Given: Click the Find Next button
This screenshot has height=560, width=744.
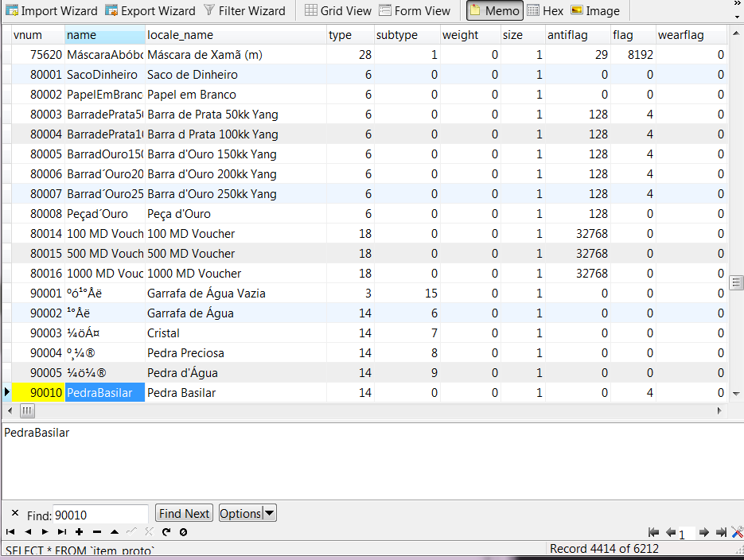Looking at the screenshot, I should click(184, 514).
